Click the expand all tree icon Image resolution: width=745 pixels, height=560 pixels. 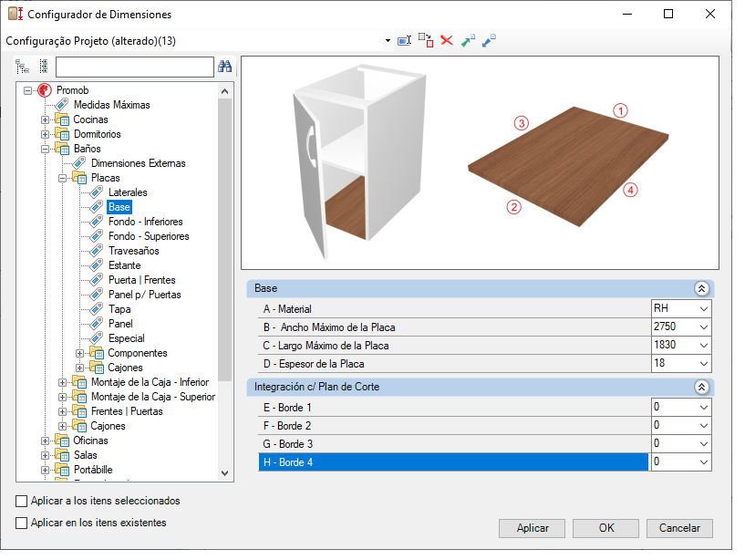click(x=22, y=67)
